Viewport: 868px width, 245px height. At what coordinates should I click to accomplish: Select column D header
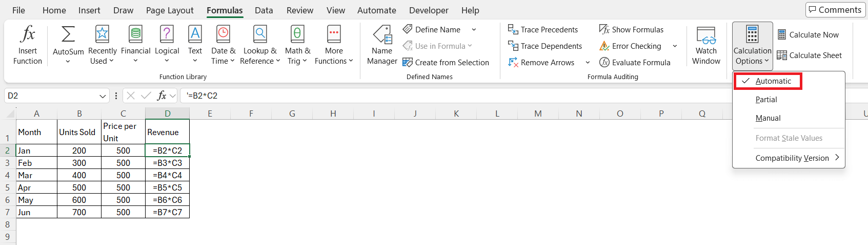(x=168, y=114)
